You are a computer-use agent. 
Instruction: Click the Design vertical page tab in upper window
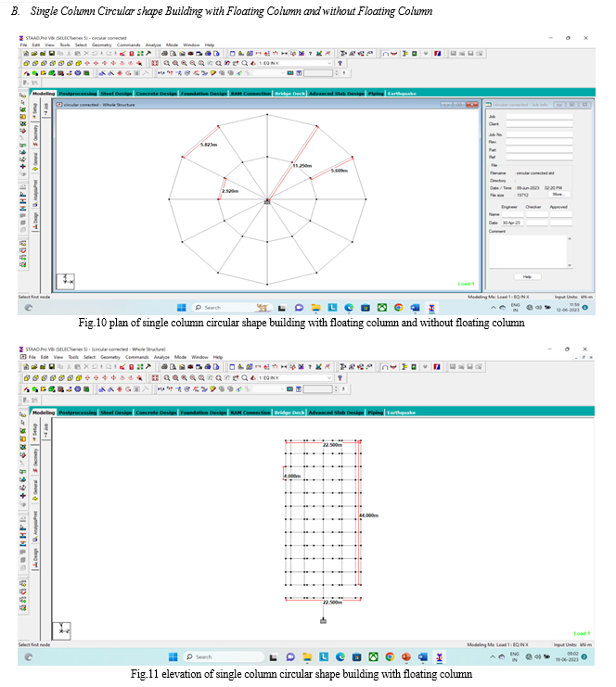coord(35,219)
